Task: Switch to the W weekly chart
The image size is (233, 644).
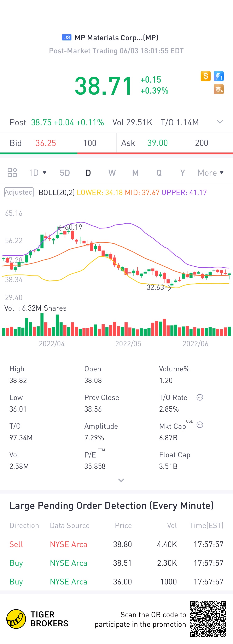Action: coord(112,173)
